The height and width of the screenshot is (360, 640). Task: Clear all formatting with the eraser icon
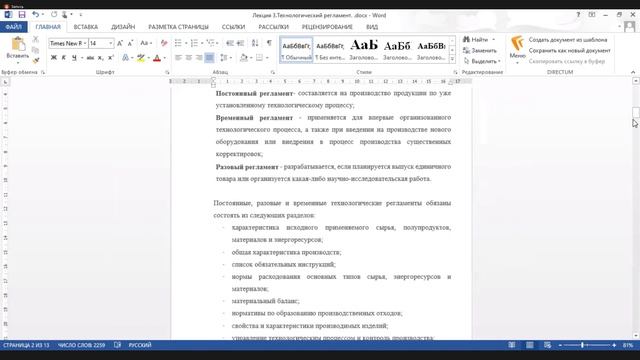coord(164,43)
